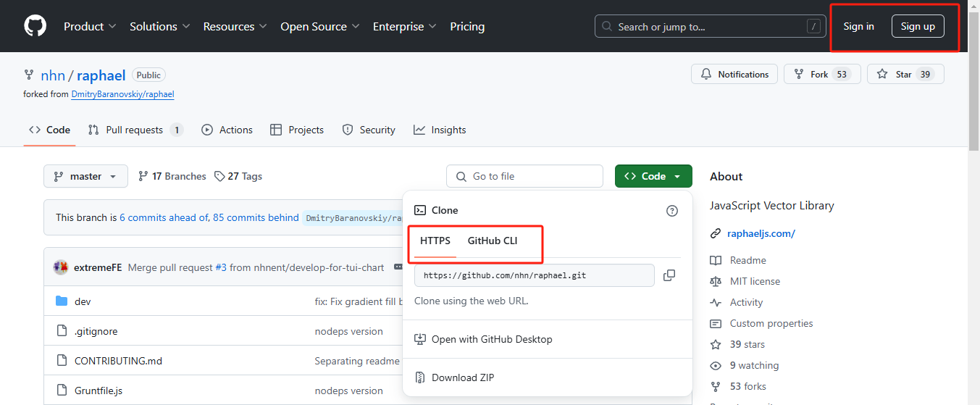Click the pulse icon next to Activity

716,302
